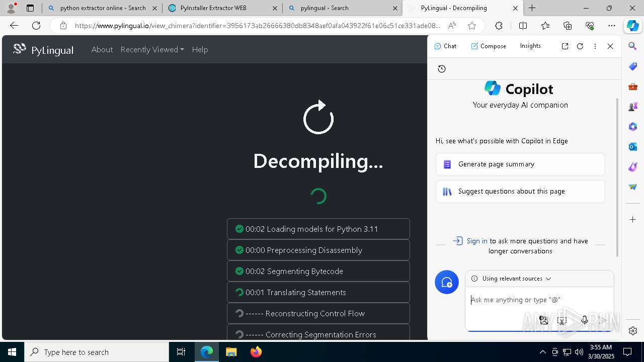Switch to the PyInstaller Extractor WEB tab
This screenshot has width=644, height=362.
click(x=222, y=8)
